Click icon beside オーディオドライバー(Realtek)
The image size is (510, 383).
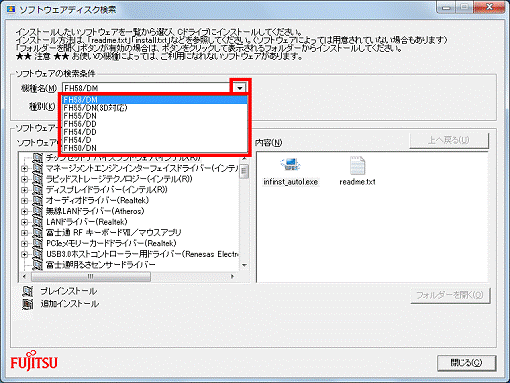pos(38,201)
